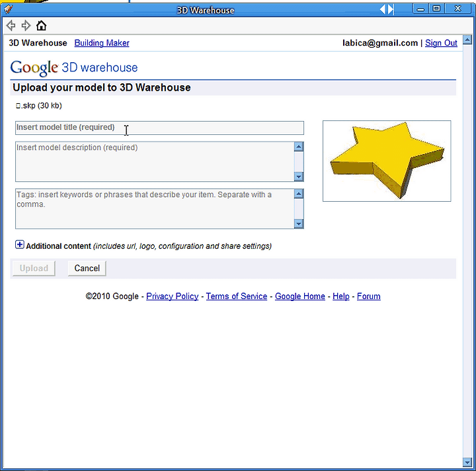
Task: Click the '.skp (30 kb)' file text
Action: (39, 106)
